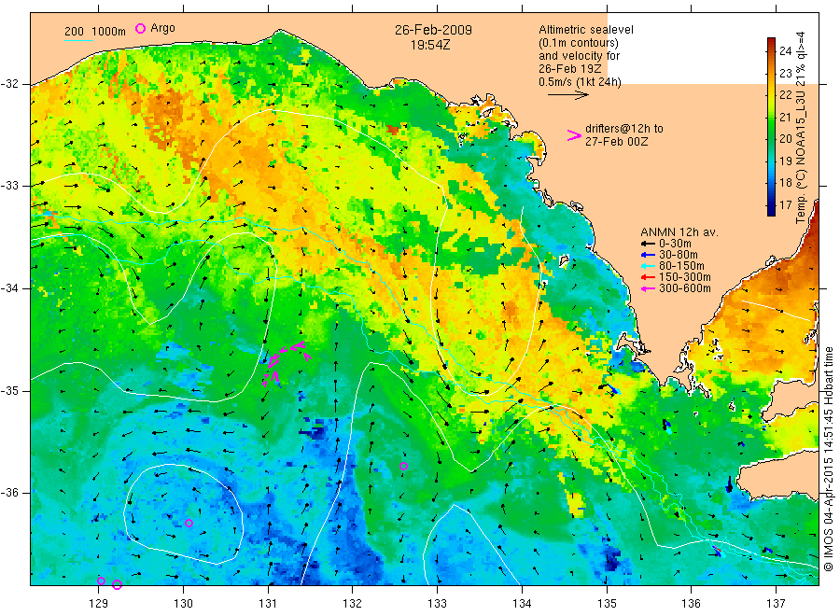The height and width of the screenshot is (616, 840).
Task: Click colorbar tick label 20
Action: coord(785,139)
